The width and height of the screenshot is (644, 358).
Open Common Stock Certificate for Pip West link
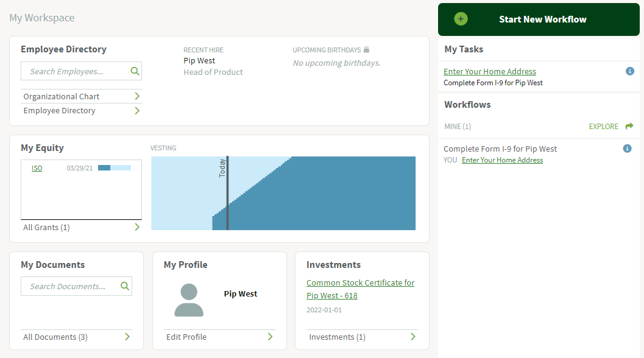click(x=360, y=289)
